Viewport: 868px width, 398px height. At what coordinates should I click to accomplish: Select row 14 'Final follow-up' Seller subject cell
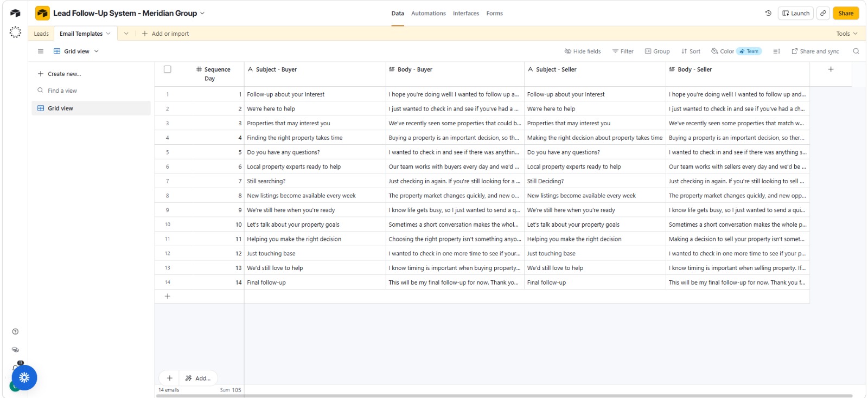click(x=595, y=283)
